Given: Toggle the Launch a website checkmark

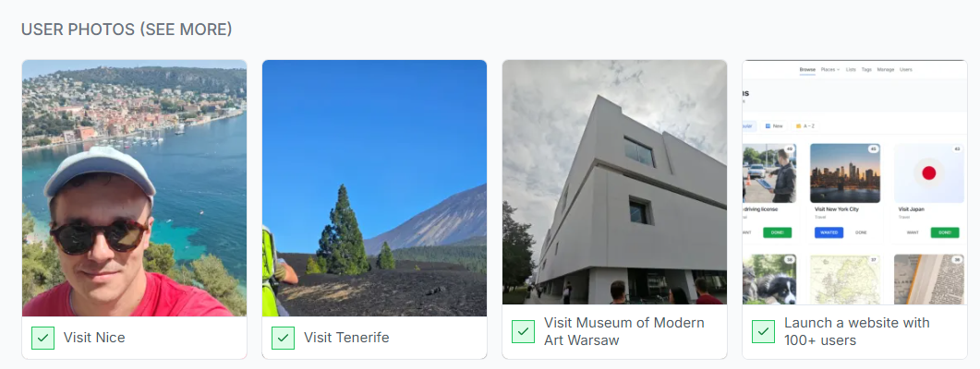Looking at the screenshot, I should 763,331.
